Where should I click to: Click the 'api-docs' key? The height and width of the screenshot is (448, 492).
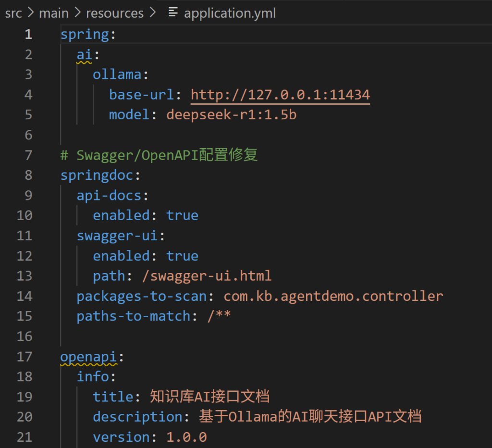109,196
